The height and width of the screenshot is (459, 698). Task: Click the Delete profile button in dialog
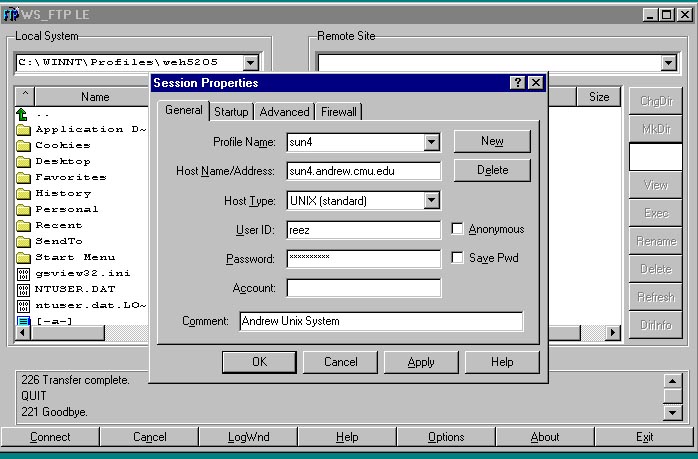point(492,170)
